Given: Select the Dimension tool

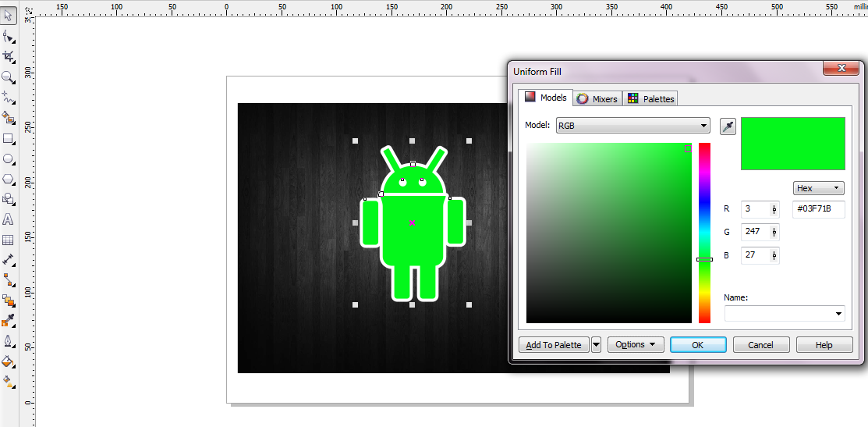Looking at the screenshot, I should [x=9, y=260].
